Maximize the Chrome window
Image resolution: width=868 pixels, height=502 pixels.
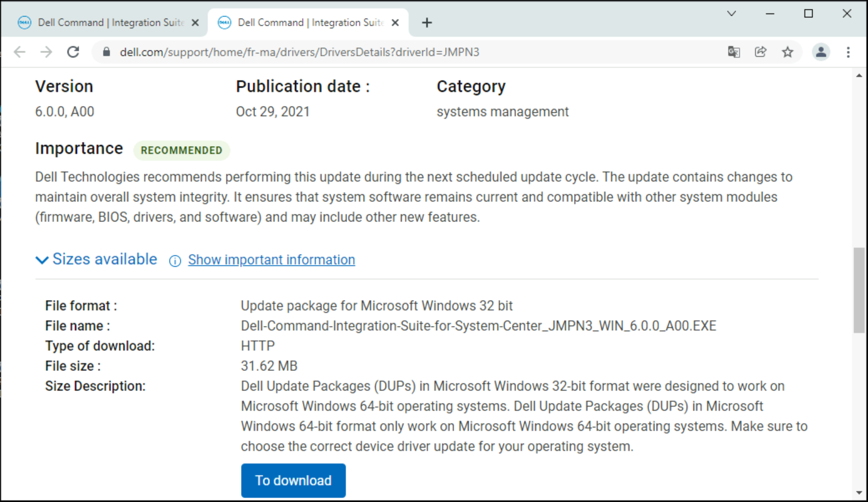[x=808, y=13]
